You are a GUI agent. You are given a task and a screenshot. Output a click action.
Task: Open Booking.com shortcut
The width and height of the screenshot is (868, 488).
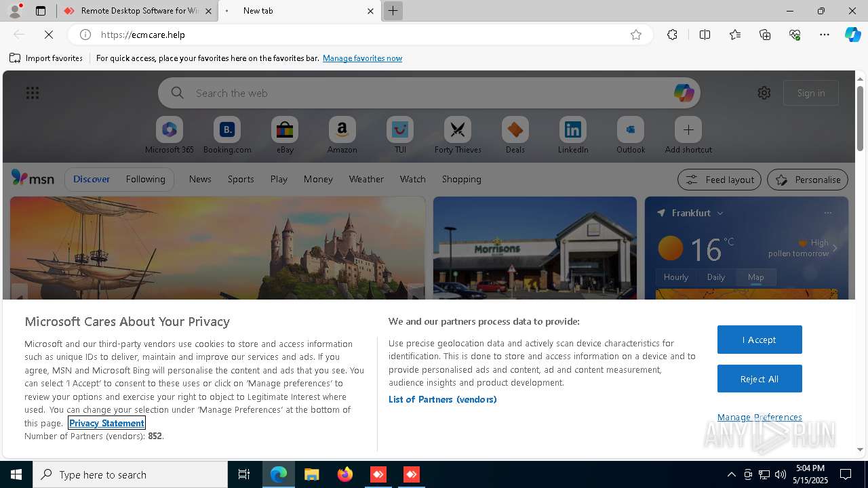[x=227, y=135]
